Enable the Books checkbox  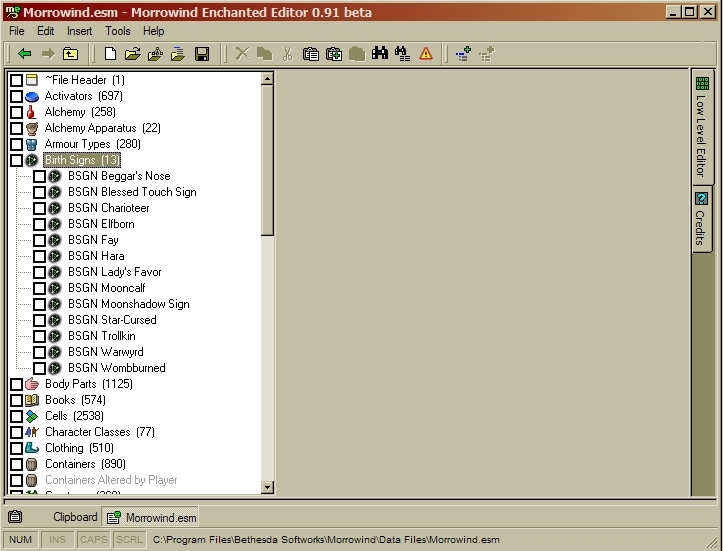(x=16, y=400)
